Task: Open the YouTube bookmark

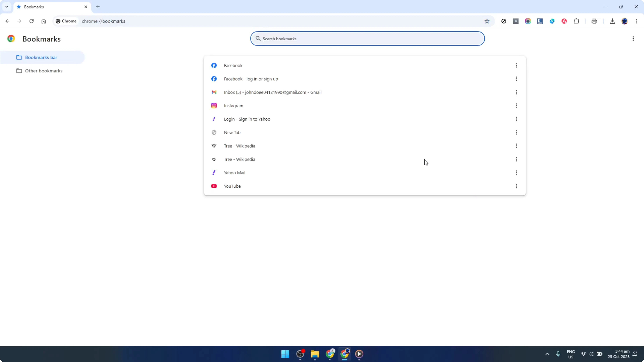Action: [365, 186]
